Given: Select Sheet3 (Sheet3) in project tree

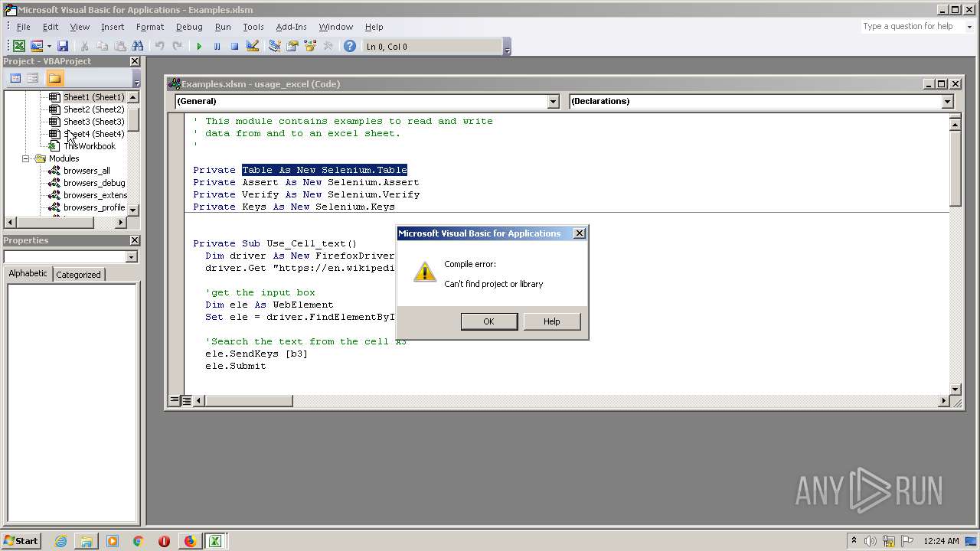Looking at the screenshot, I should pyautogui.click(x=93, y=122).
